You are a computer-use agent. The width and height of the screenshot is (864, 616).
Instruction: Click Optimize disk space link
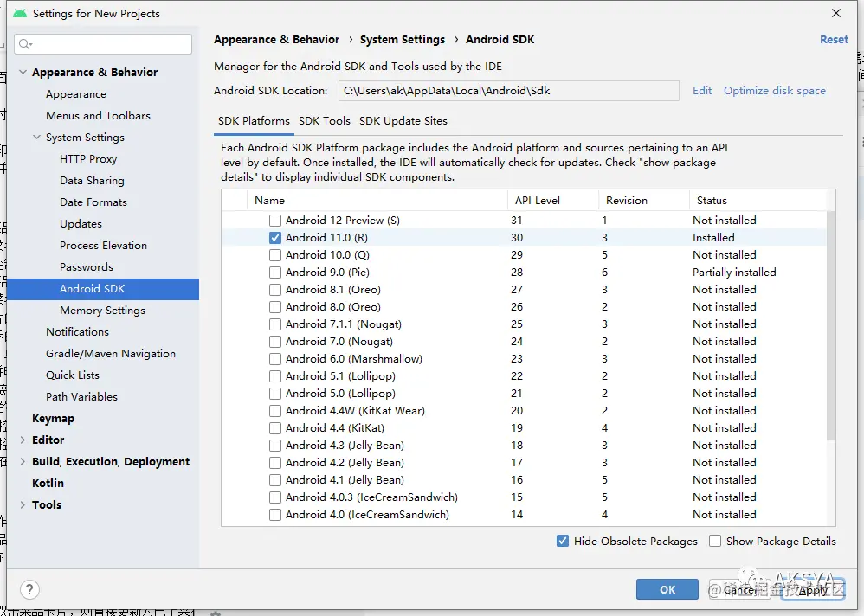[775, 91]
